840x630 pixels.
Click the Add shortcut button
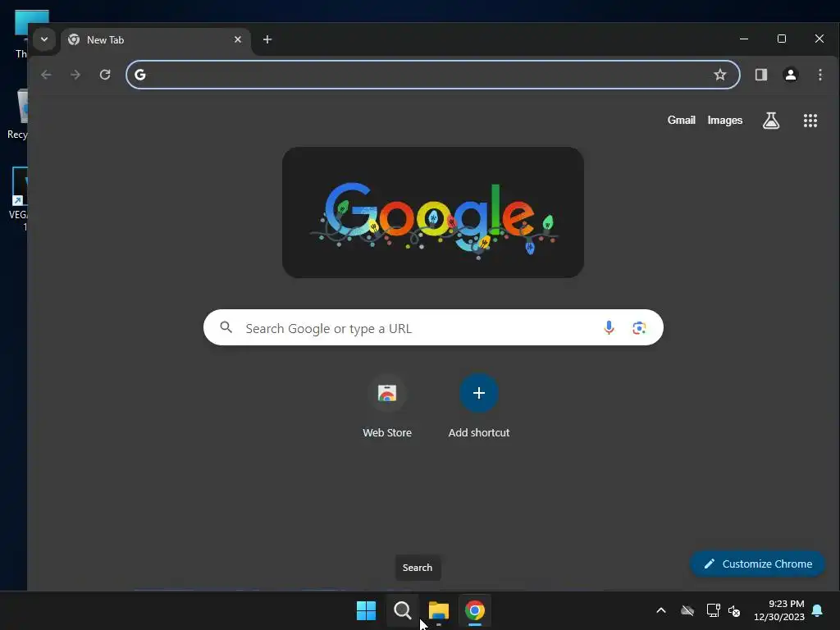coord(479,407)
